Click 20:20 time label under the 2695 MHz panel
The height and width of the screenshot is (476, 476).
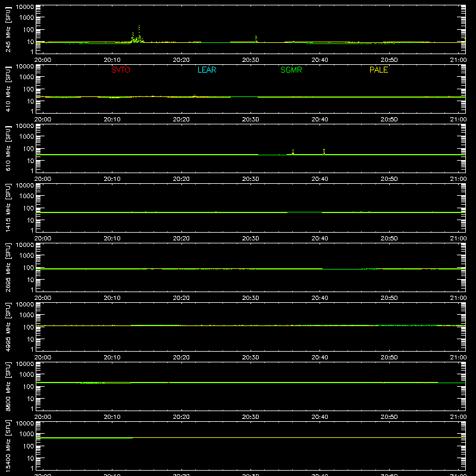click(181, 298)
